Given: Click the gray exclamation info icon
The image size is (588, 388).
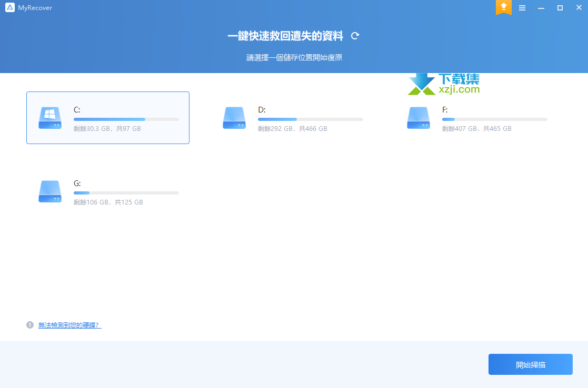Looking at the screenshot, I should (x=30, y=325).
